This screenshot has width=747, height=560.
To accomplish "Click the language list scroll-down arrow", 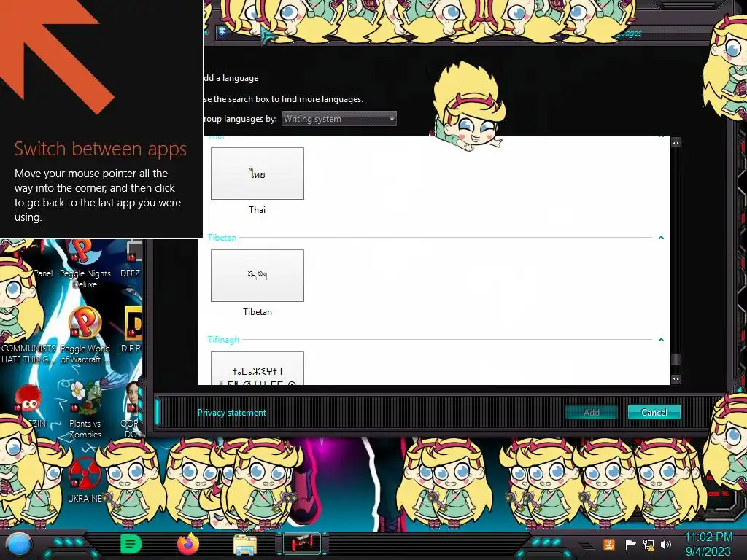I will [x=676, y=379].
